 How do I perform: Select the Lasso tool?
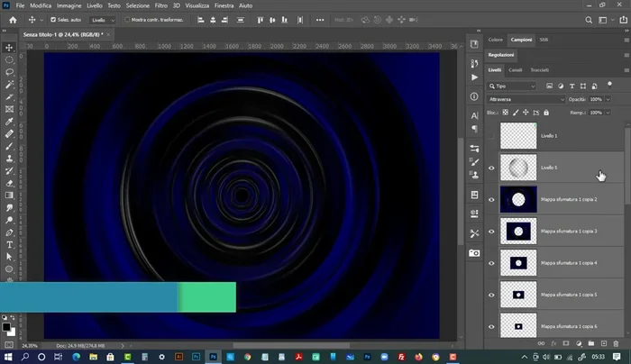click(9, 72)
